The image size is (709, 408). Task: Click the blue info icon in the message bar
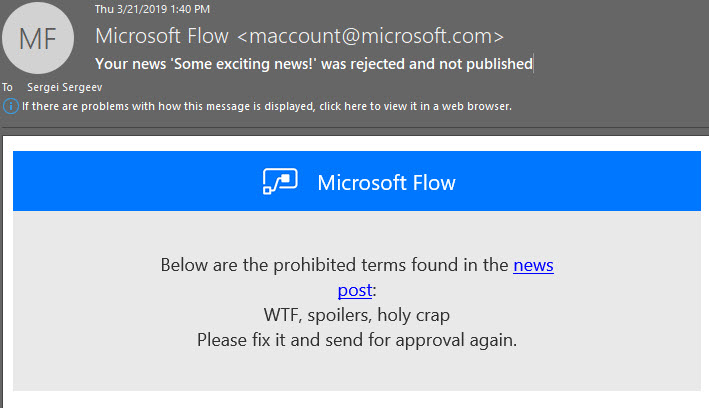(11, 106)
